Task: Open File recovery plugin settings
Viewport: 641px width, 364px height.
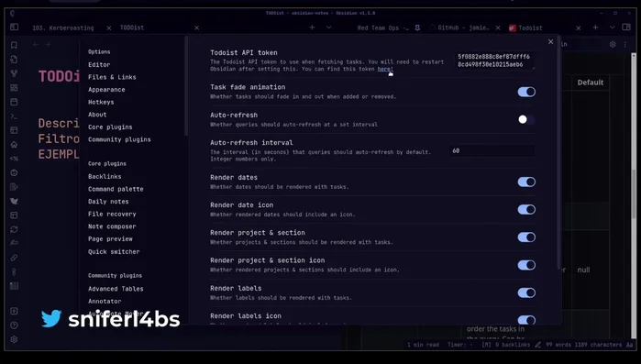Action: tap(112, 214)
